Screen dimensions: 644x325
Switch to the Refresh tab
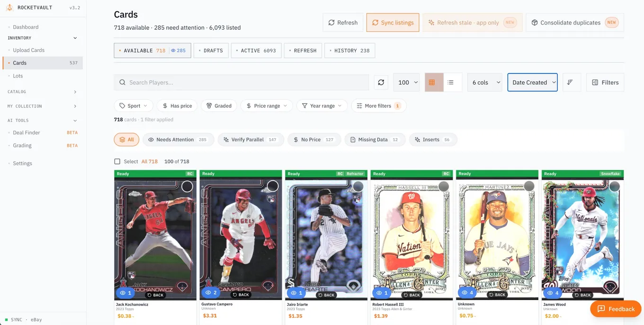click(303, 51)
